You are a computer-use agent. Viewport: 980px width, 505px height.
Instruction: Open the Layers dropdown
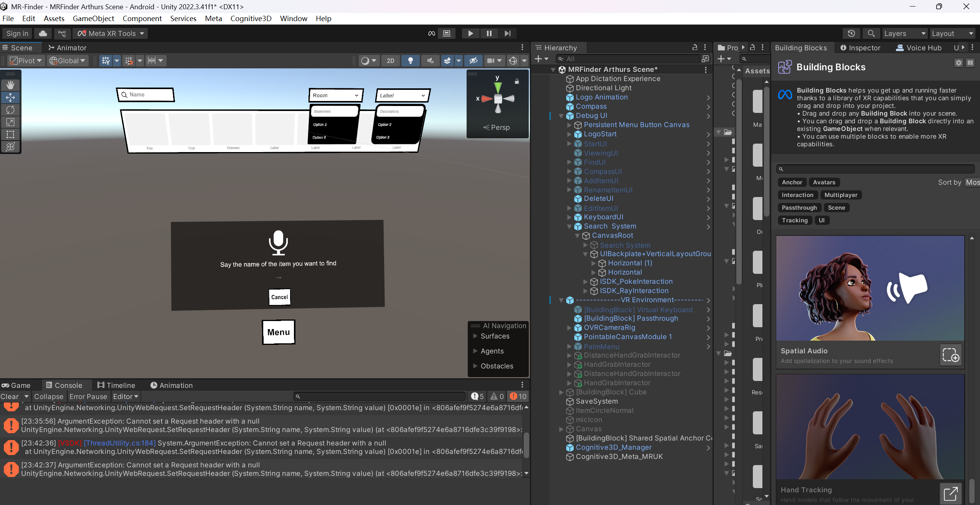point(904,33)
